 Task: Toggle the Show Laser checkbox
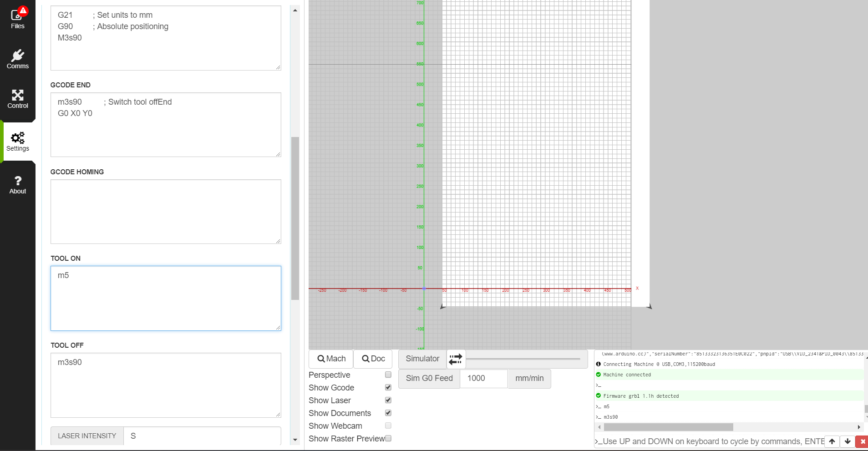388,400
